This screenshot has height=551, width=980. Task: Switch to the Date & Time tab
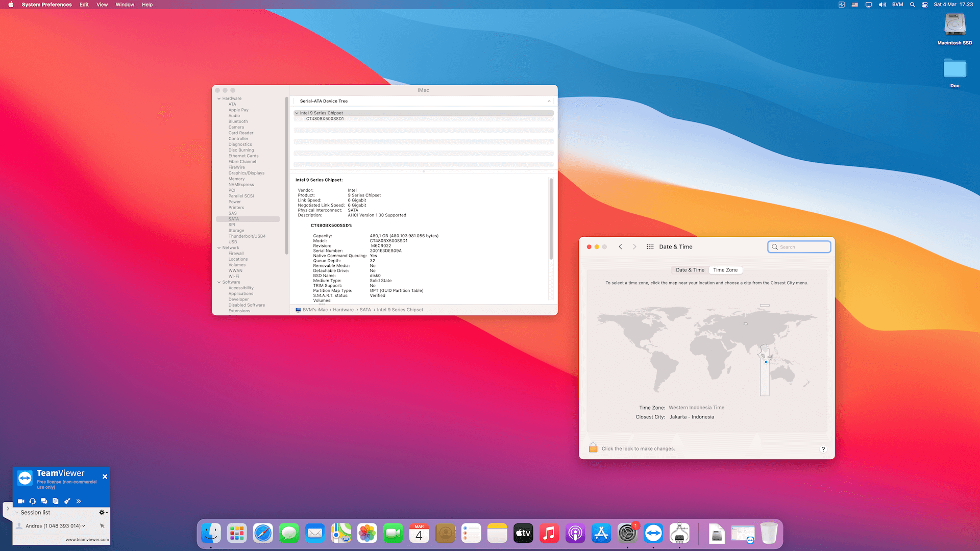690,270
